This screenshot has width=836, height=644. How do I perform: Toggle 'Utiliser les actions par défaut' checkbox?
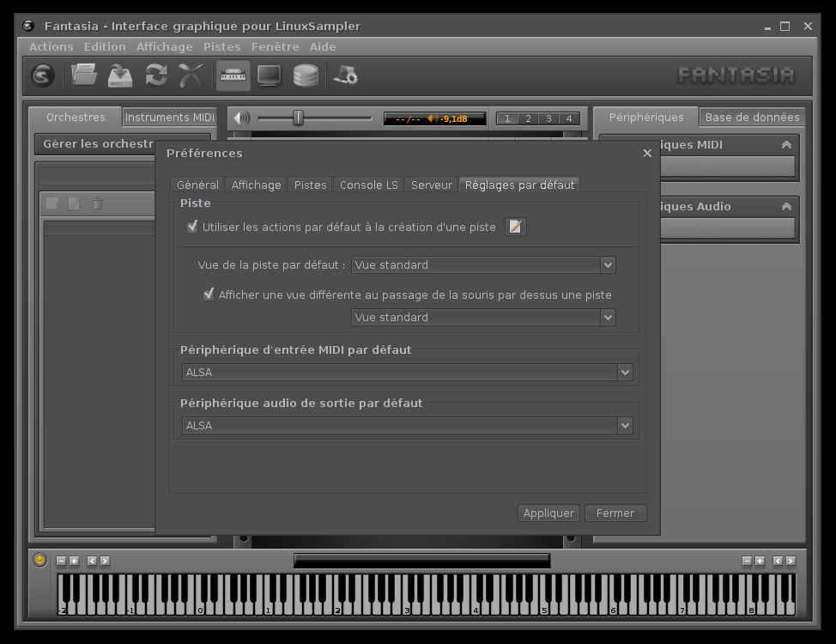[x=192, y=226]
